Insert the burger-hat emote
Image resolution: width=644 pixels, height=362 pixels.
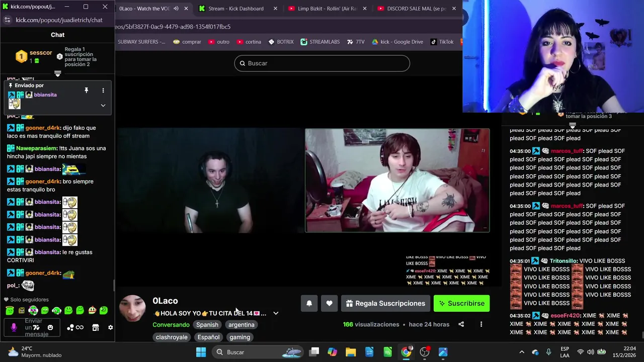(92, 311)
